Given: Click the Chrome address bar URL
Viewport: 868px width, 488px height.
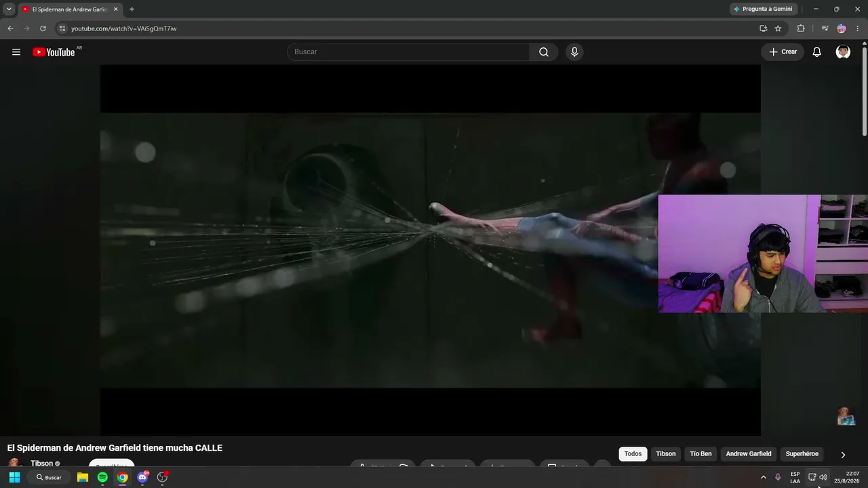Looking at the screenshot, I should tap(123, 28).
